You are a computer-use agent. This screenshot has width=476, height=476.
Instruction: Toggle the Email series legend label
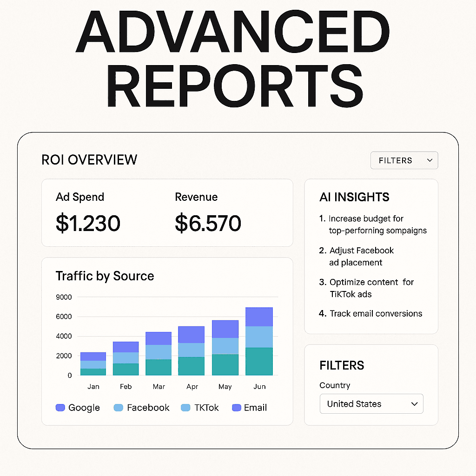point(255,408)
